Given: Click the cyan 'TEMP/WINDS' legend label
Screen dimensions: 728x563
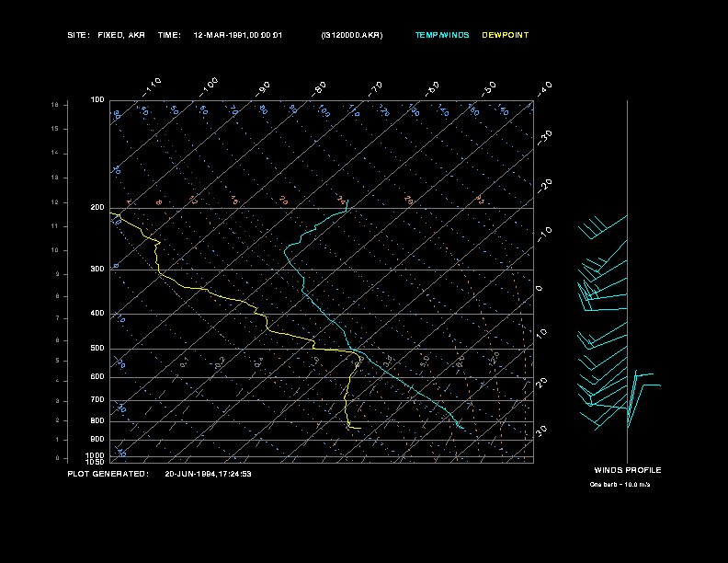Looking at the screenshot, I should [442, 35].
